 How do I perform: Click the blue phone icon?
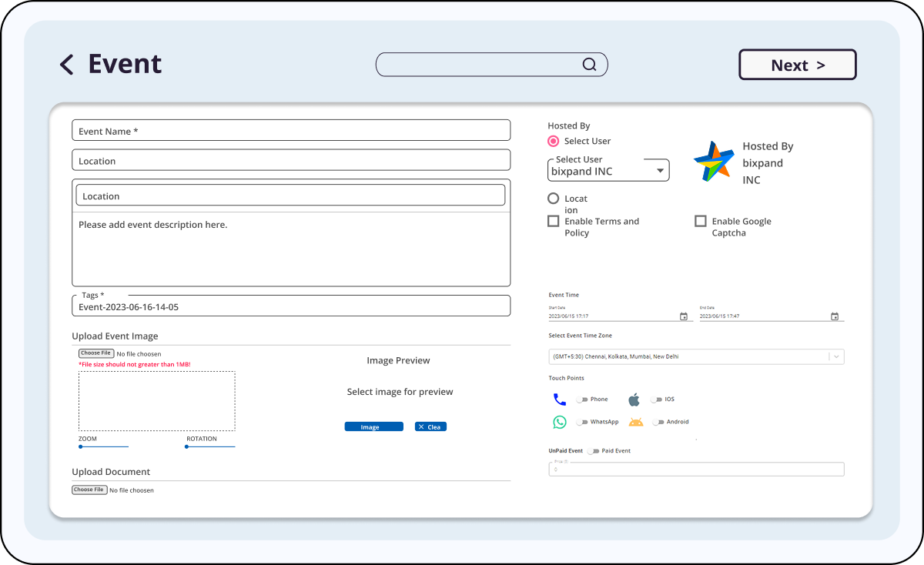(x=560, y=400)
